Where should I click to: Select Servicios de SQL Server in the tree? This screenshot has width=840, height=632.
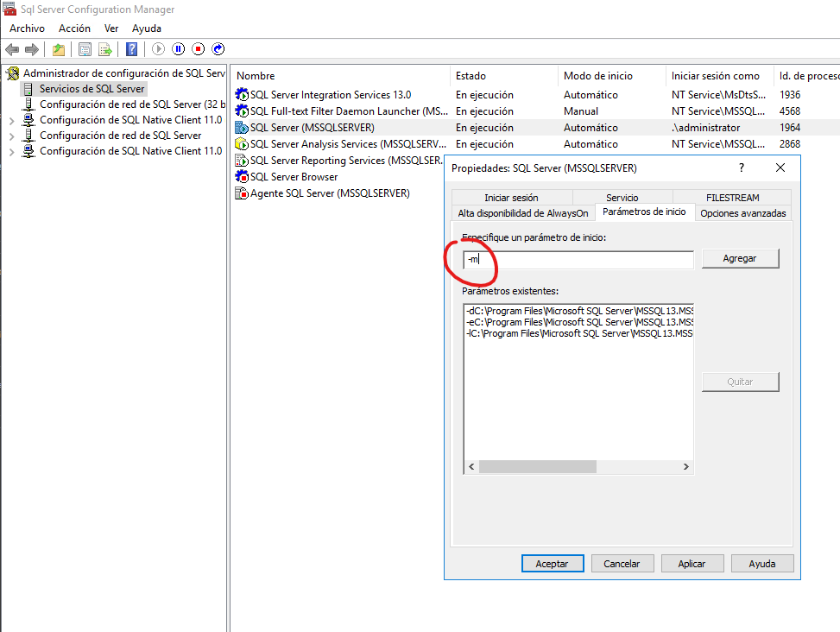pyautogui.click(x=92, y=89)
